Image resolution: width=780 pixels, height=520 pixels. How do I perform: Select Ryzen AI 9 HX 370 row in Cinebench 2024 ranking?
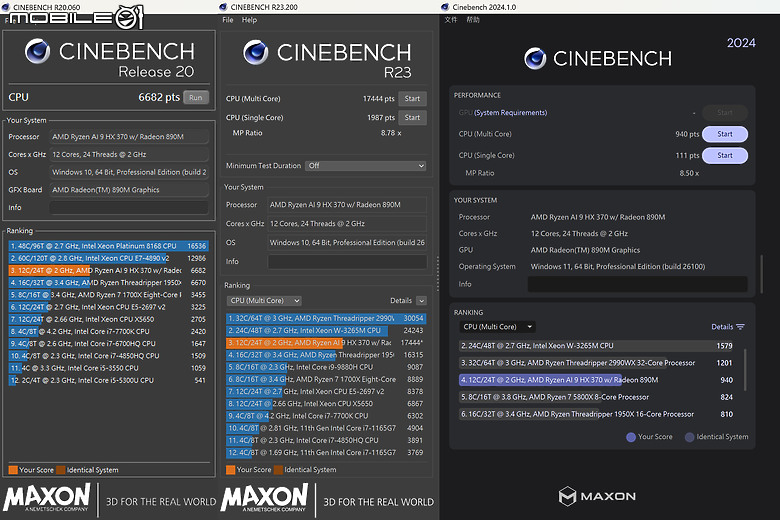coord(596,380)
